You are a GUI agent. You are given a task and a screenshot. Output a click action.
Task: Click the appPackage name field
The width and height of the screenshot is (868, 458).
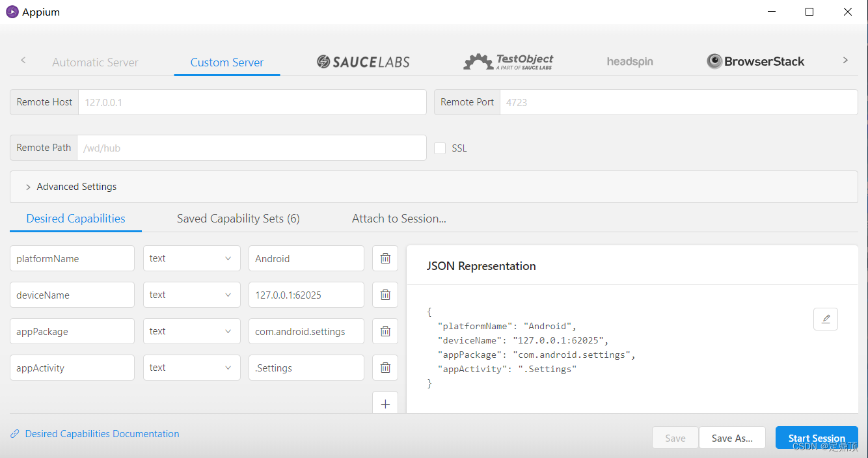[72, 331]
